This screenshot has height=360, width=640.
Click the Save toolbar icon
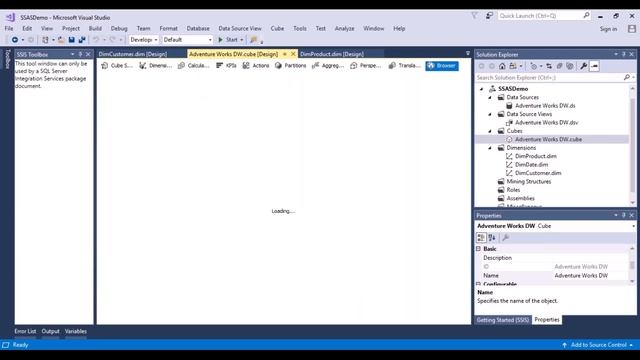pos(71,40)
